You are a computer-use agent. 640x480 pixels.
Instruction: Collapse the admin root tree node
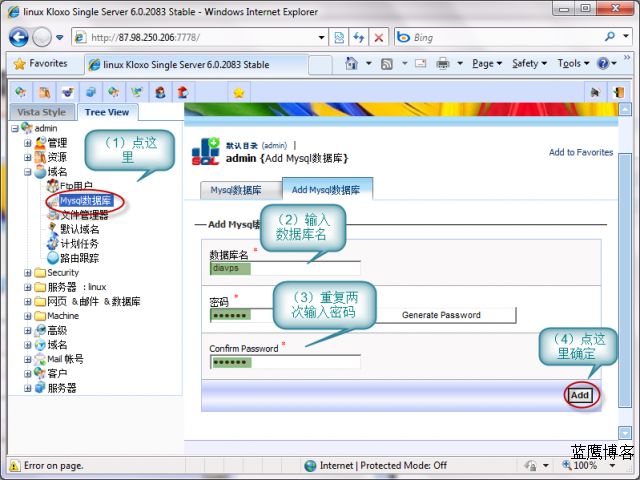[15, 129]
